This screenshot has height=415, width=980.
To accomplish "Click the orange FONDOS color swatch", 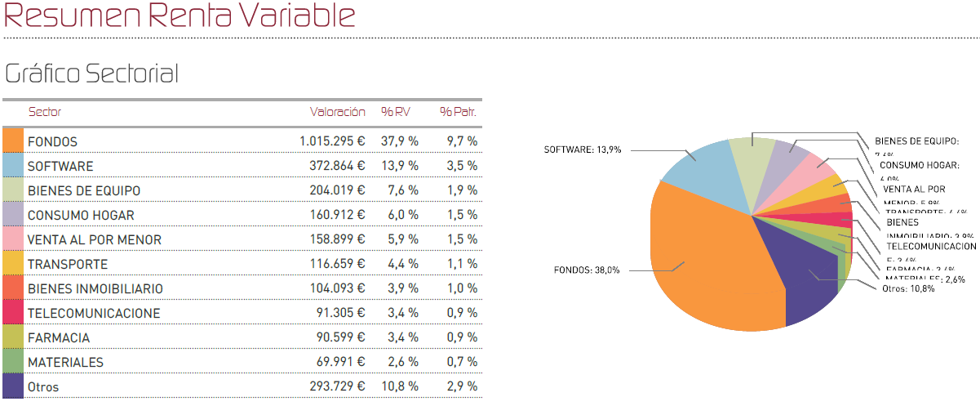I will click(x=13, y=141).
